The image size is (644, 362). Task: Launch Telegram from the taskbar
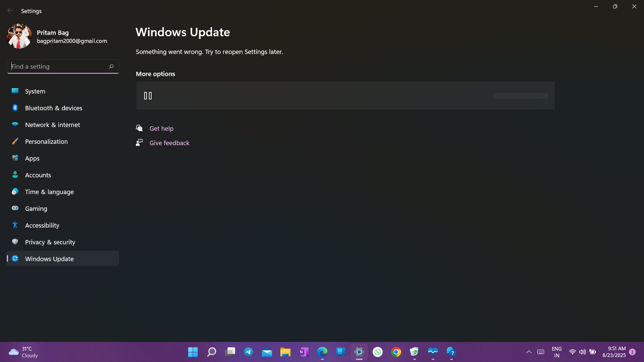pyautogui.click(x=248, y=352)
